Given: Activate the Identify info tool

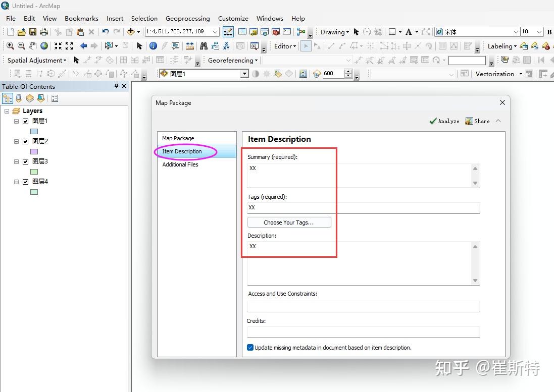Looking at the screenshot, I should [153, 46].
